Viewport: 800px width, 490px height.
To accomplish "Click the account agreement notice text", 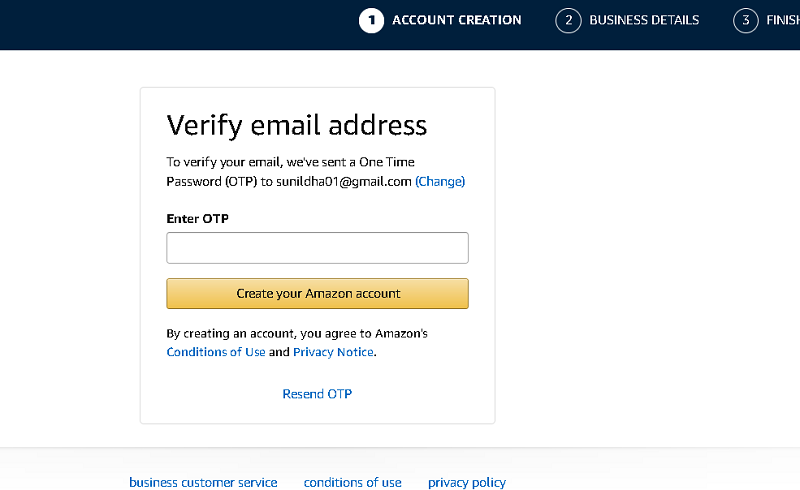I will tap(297, 343).
